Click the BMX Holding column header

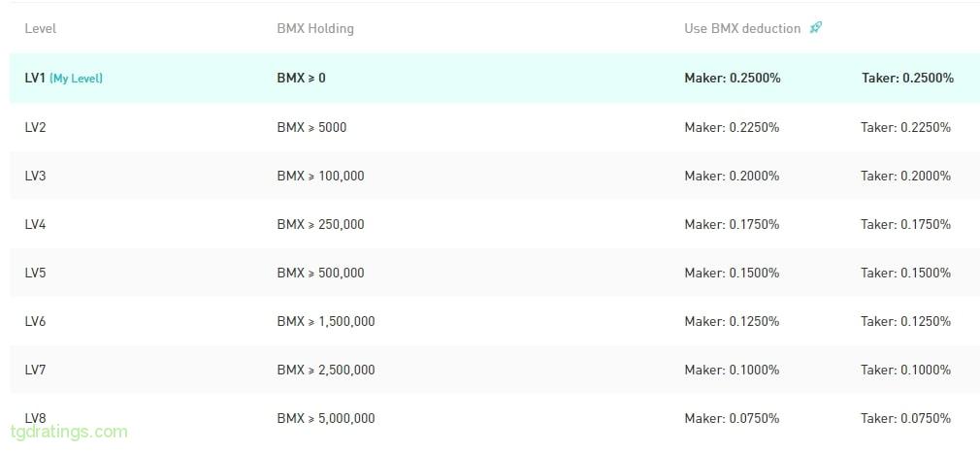point(315,29)
